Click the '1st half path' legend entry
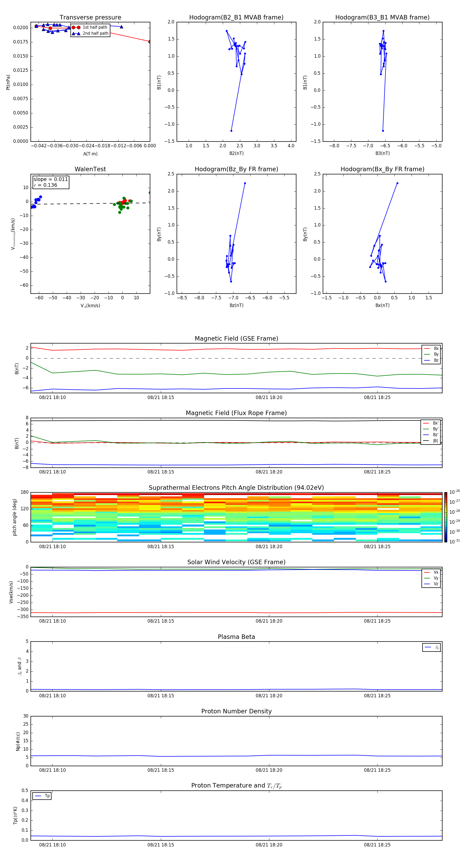The width and height of the screenshot is (473, 868). [x=90, y=27]
